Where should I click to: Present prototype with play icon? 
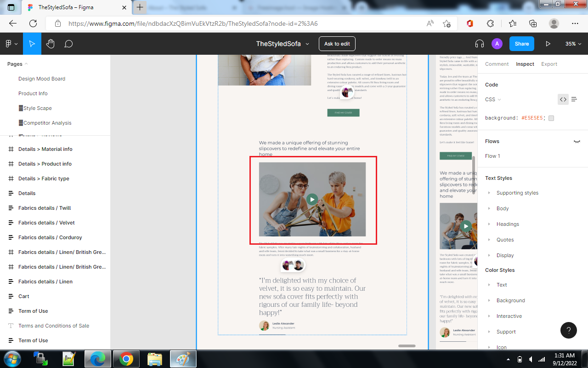click(x=548, y=44)
